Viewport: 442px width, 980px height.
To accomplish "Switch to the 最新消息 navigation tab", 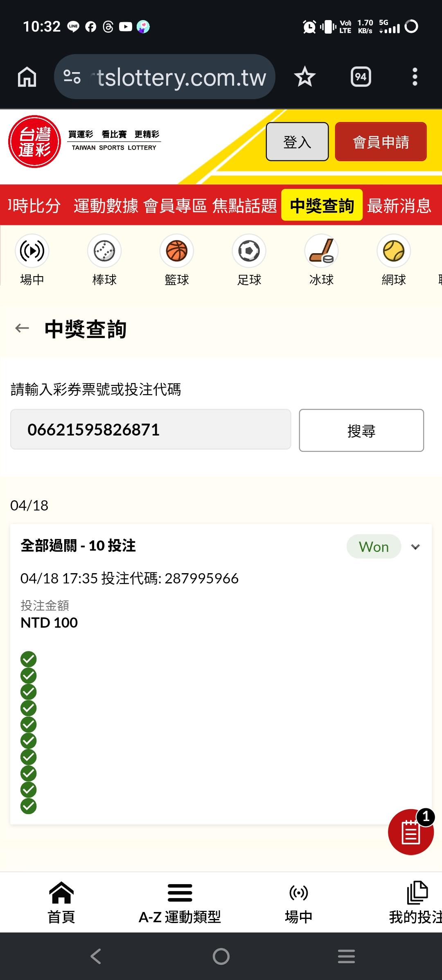I will pyautogui.click(x=399, y=206).
